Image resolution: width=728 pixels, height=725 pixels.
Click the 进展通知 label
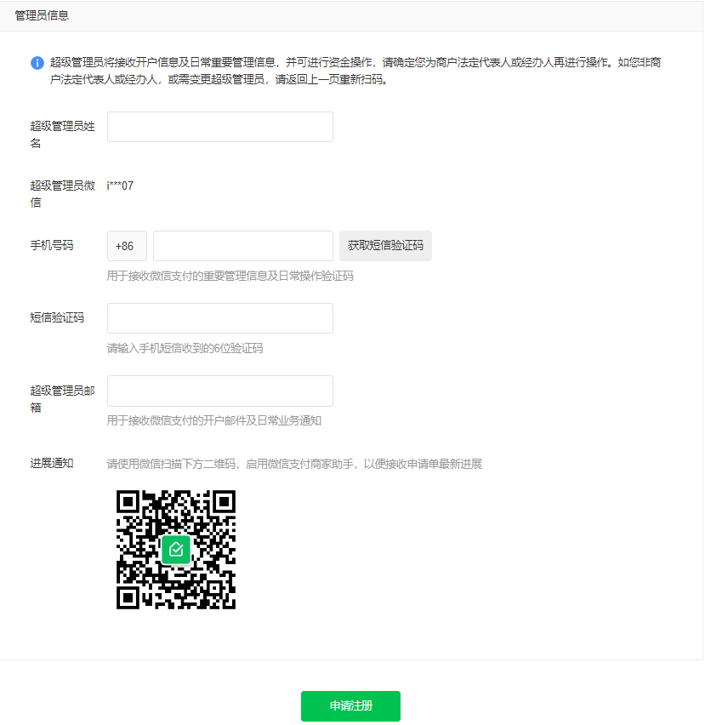point(52,463)
